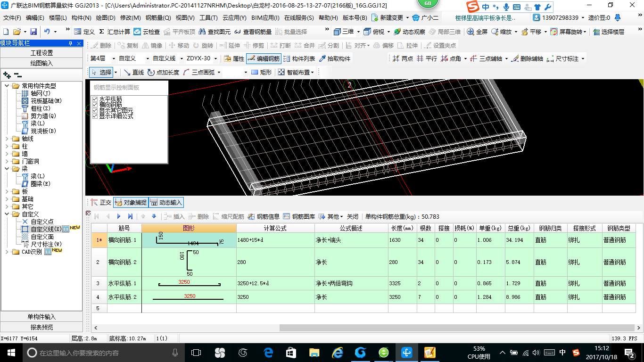The image size is (644, 362).
Task: Open BIM应用(I) menu
Action: click(x=265, y=18)
